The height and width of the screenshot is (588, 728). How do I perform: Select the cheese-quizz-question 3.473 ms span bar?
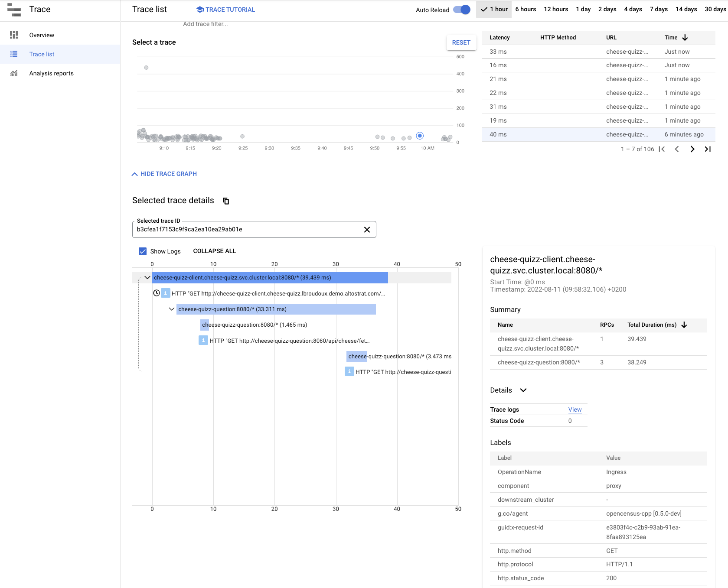[x=357, y=356]
